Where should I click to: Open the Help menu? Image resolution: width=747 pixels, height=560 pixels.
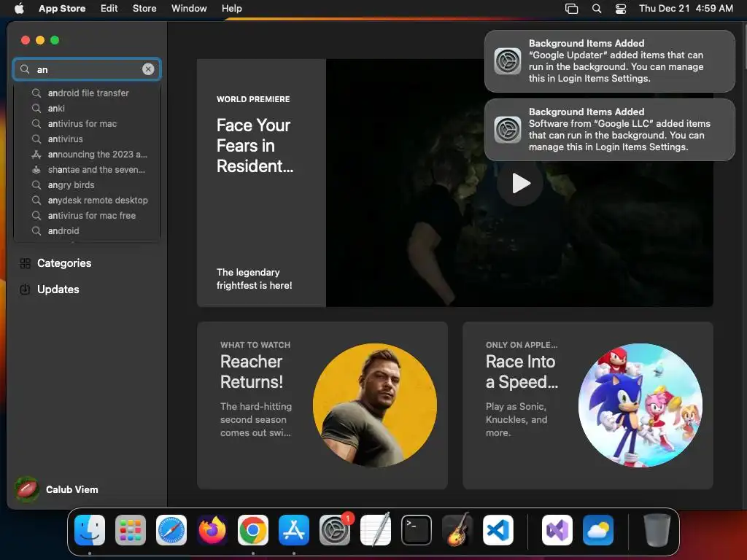tap(231, 8)
